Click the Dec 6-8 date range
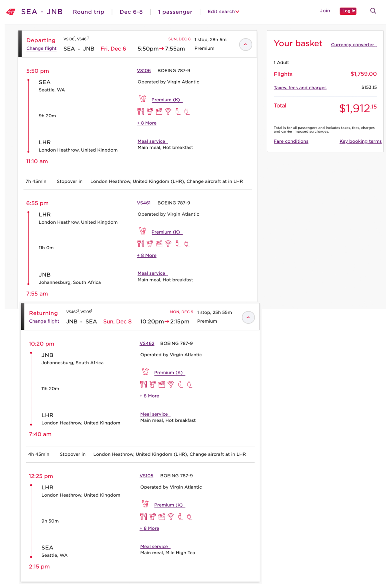This screenshot has width=386, height=588. pos(131,12)
